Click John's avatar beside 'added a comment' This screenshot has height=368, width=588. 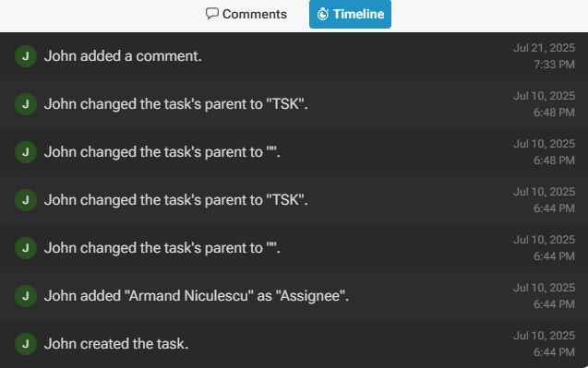(x=26, y=56)
